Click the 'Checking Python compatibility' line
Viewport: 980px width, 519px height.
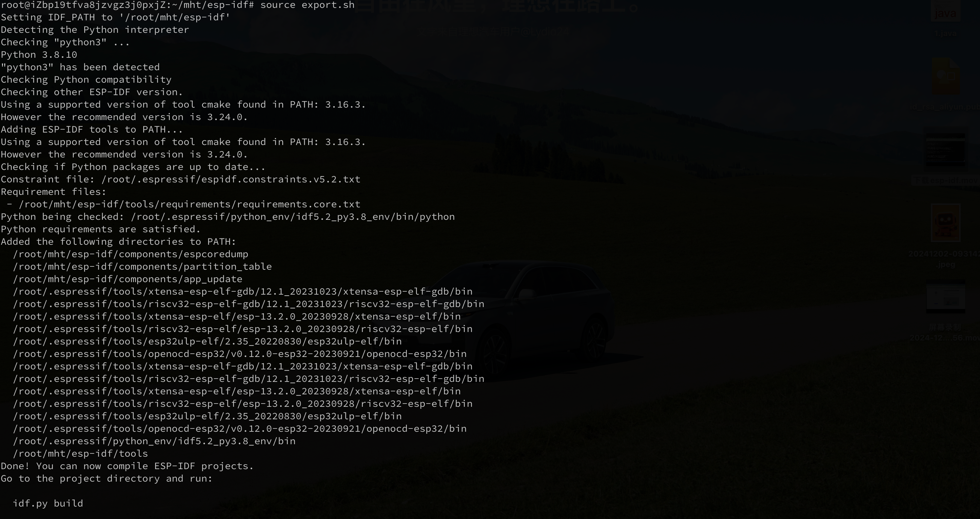point(86,80)
